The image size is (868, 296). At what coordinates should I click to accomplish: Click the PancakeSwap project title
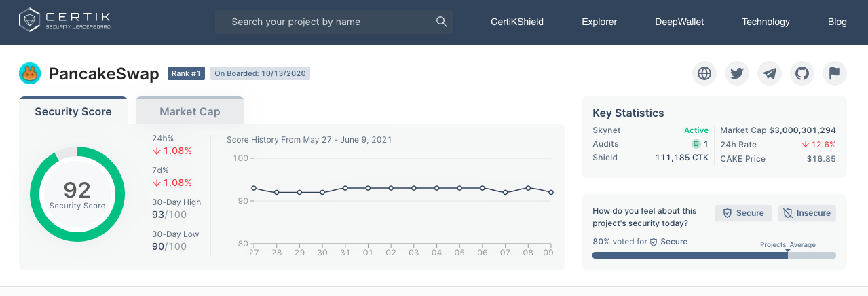pyautogui.click(x=104, y=73)
